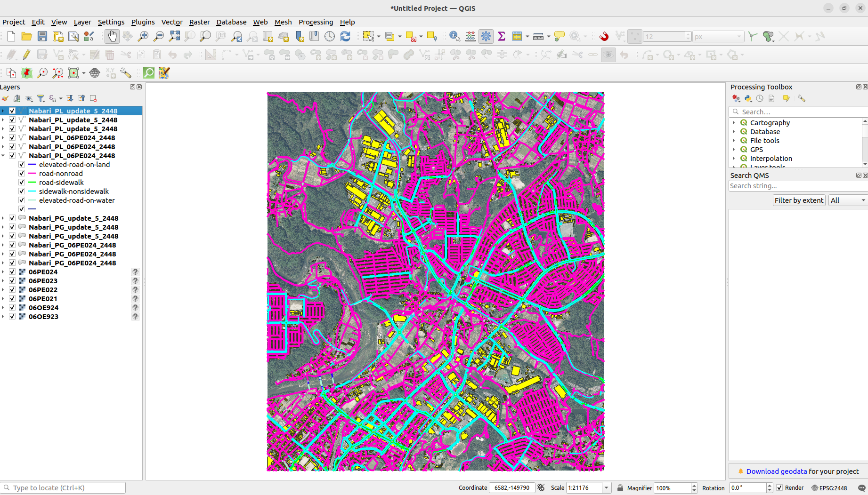Open the Plugins menu

[143, 22]
